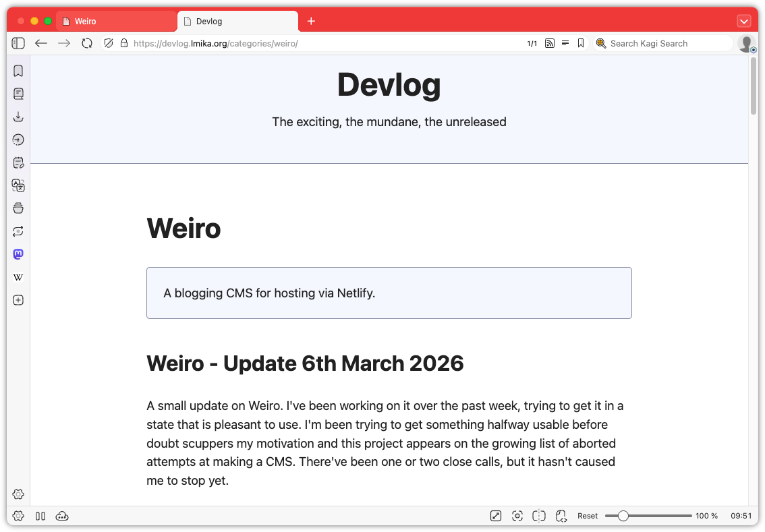
Task: Open the Notes panel
Action: tap(18, 162)
